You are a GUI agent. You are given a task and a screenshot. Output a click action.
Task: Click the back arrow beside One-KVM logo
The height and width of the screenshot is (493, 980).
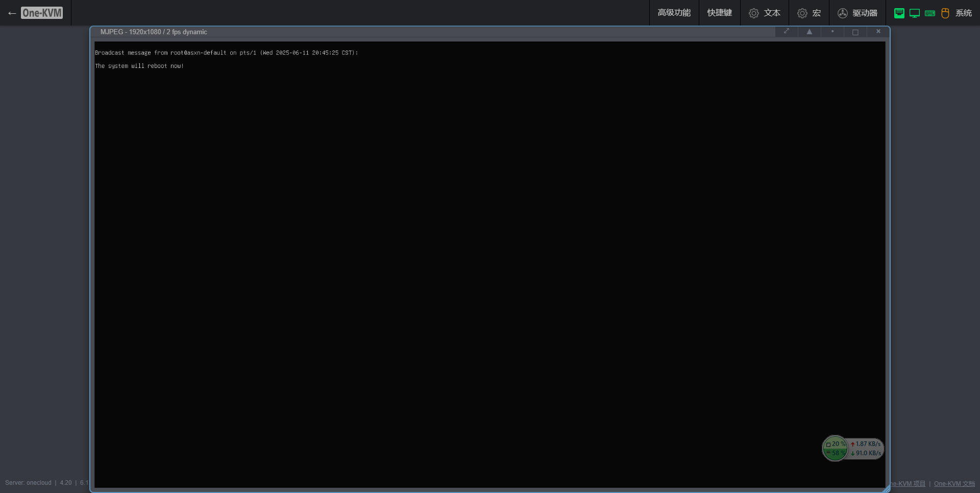point(12,13)
